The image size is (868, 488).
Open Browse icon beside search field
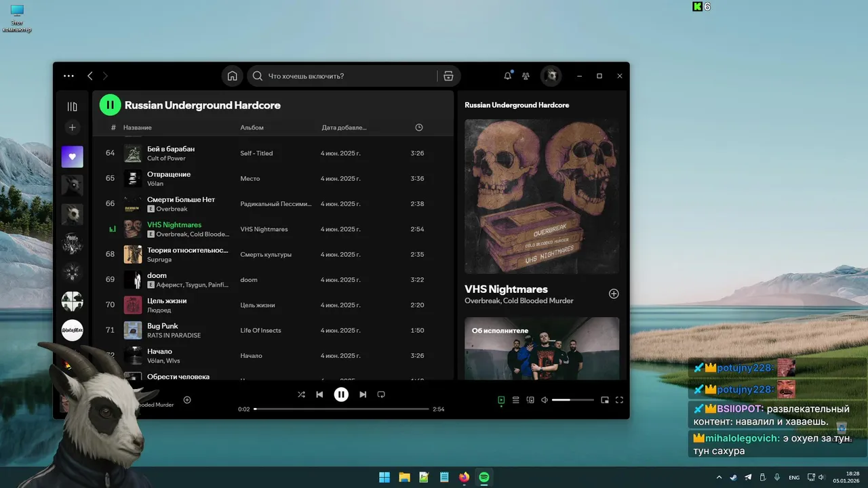coord(448,76)
